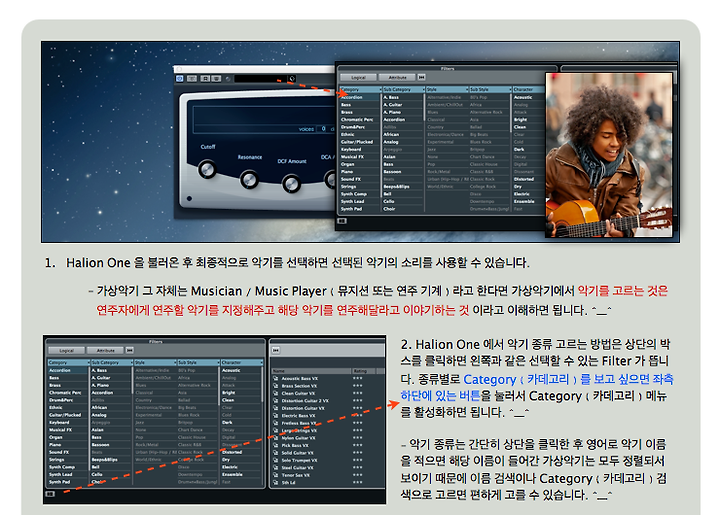The image size is (720, 515).
Task: Switch to Logical tab in lower Filters panel
Action: 67,350
